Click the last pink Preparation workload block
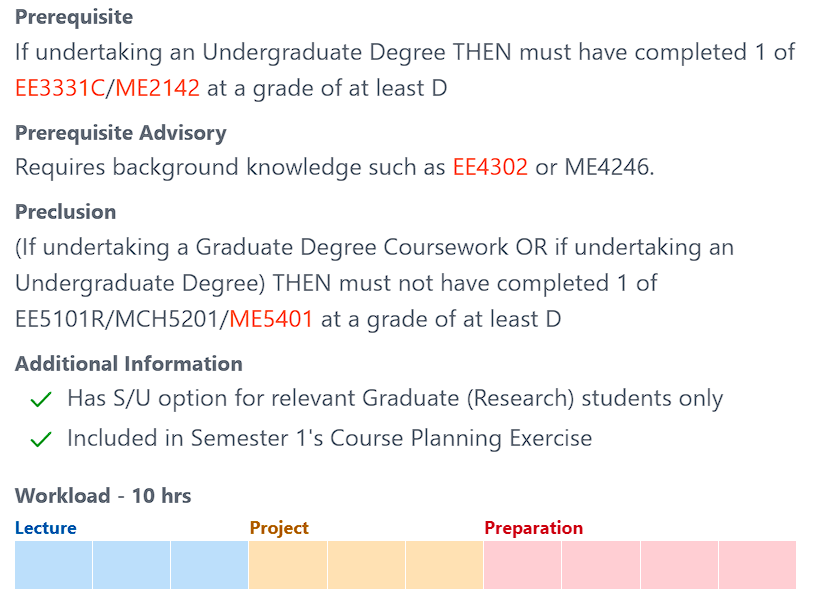The height and width of the screenshot is (601, 817). tap(757, 565)
